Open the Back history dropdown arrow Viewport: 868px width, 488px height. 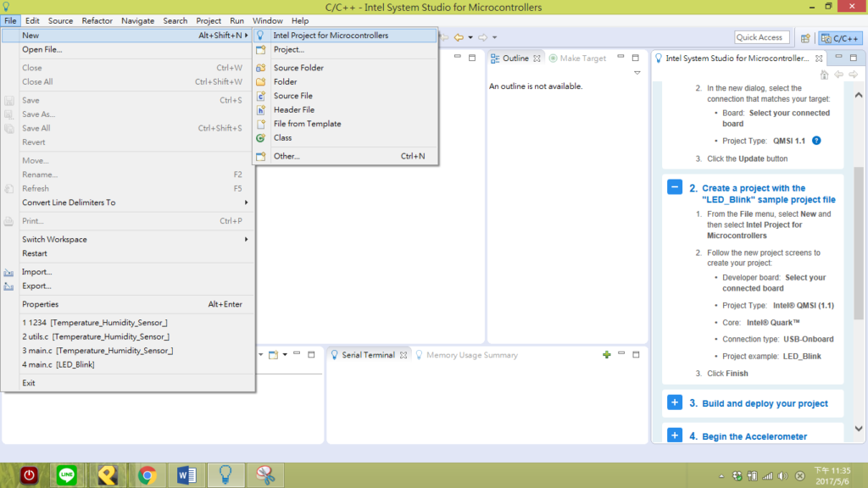(470, 37)
